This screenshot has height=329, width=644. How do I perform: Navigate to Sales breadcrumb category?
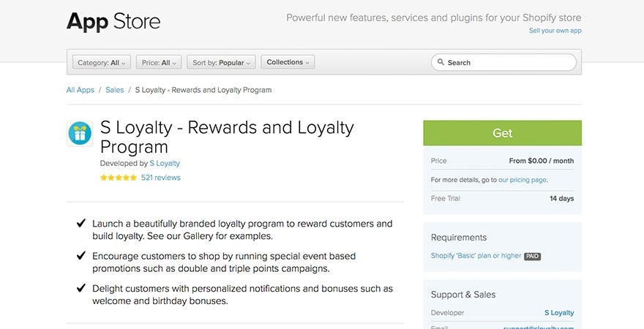pos(115,90)
